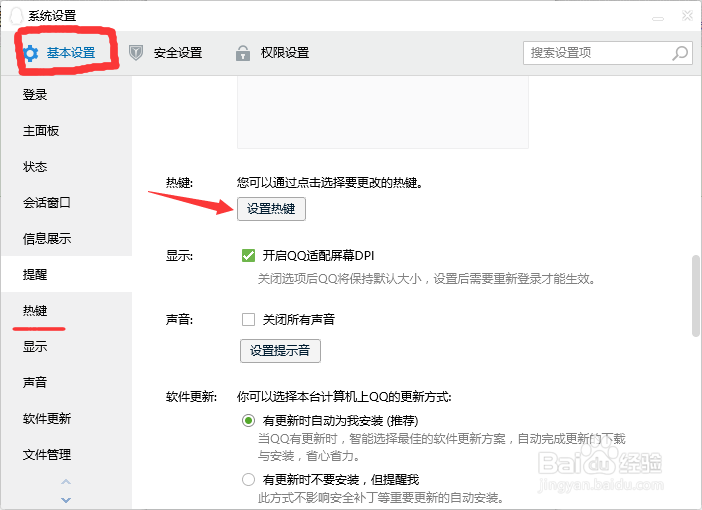Select 声音 in the sidebar
702x510 pixels.
click(x=66, y=382)
